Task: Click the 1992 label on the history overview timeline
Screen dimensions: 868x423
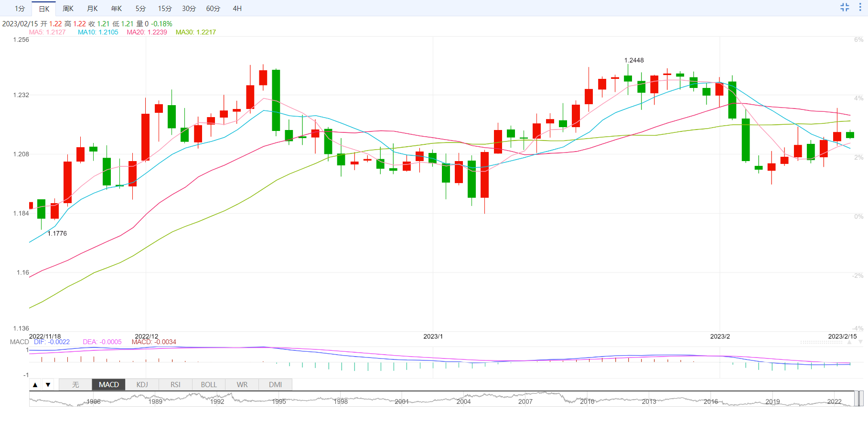Action: click(217, 401)
